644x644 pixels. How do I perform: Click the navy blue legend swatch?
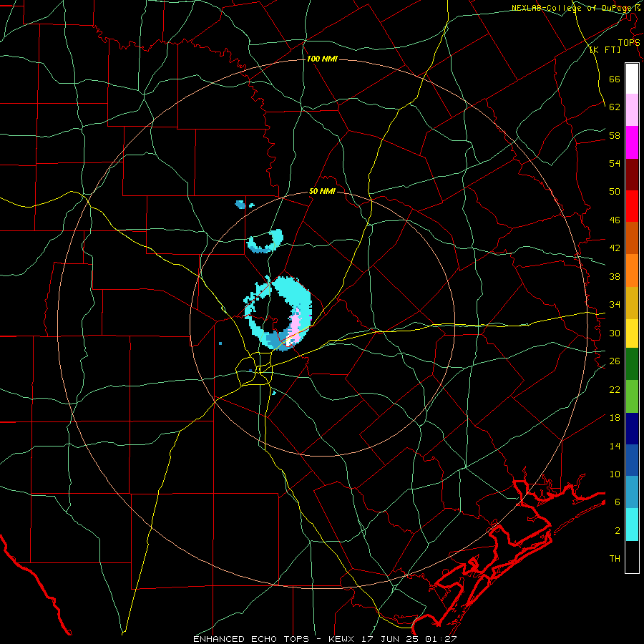point(632,429)
